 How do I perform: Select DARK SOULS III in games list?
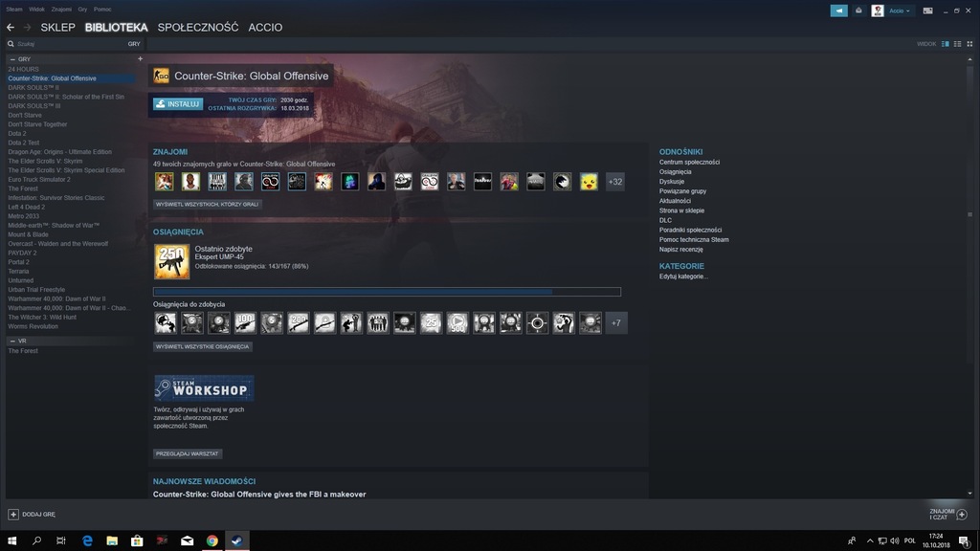pyautogui.click(x=34, y=106)
